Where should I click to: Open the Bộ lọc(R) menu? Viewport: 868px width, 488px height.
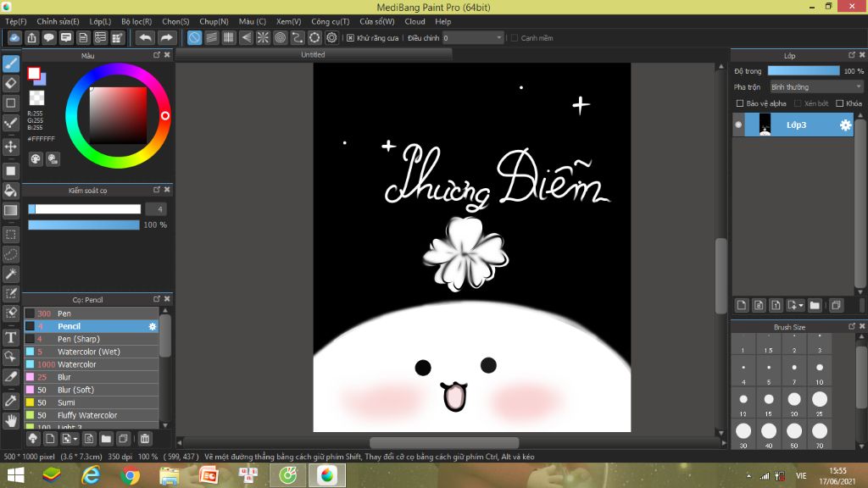pyautogui.click(x=136, y=21)
